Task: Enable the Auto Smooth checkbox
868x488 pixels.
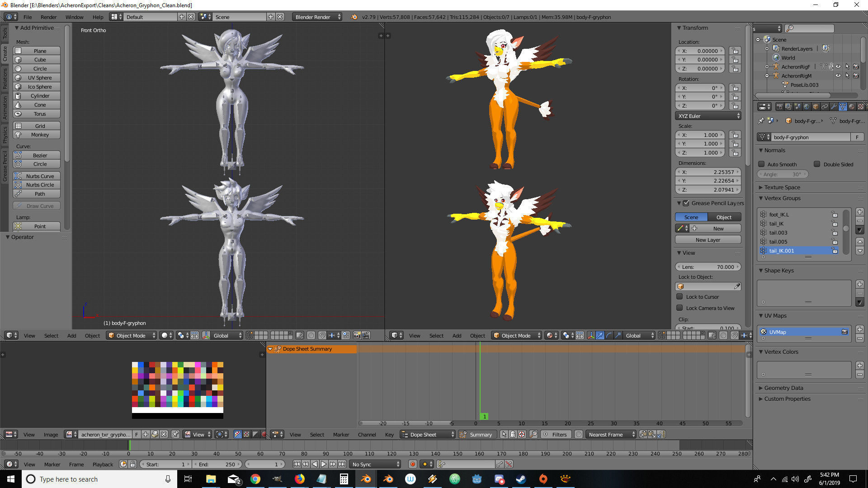Action: pyautogui.click(x=761, y=164)
